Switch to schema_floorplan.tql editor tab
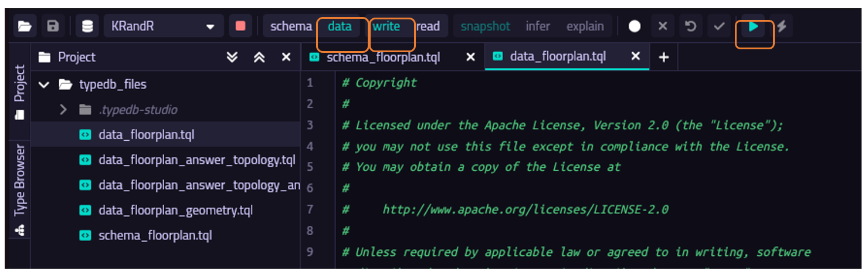 click(x=383, y=57)
